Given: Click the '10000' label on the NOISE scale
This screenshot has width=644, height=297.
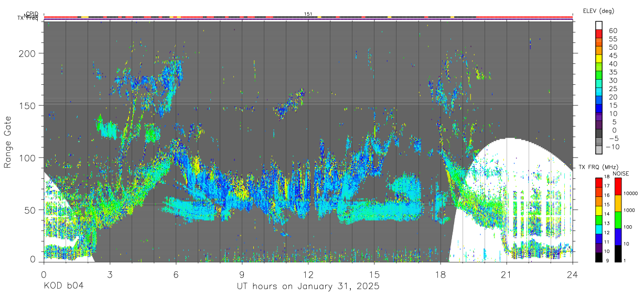Looking at the screenshot, I should (630, 193).
